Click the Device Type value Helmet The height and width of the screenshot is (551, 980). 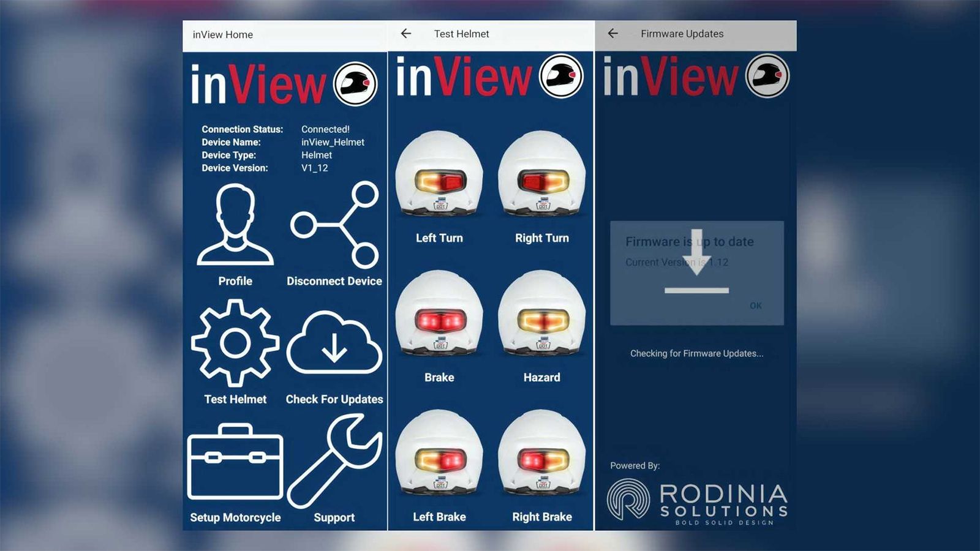(317, 155)
